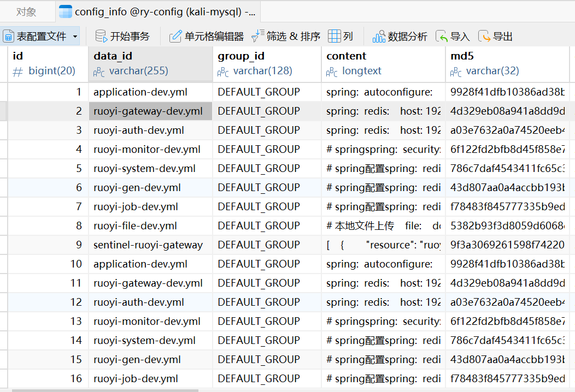Click content cell of row 1
Viewport: 575px width, 392px height.
coord(383,92)
